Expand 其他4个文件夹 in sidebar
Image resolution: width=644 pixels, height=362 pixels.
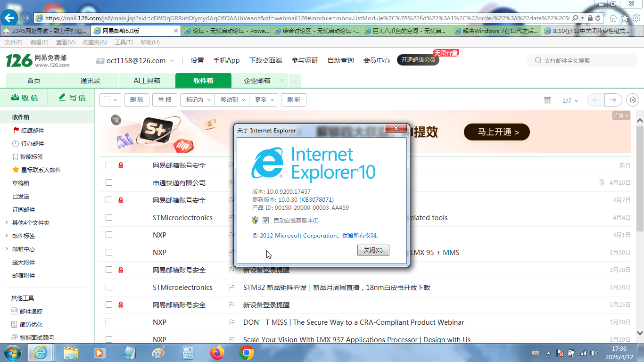pyautogui.click(x=6, y=222)
